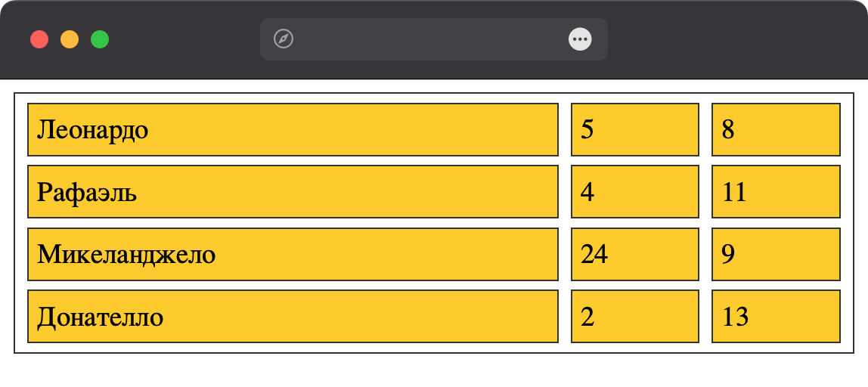The height and width of the screenshot is (387, 868).
Task: Click the cell containing 8
Action: (776, 129)
